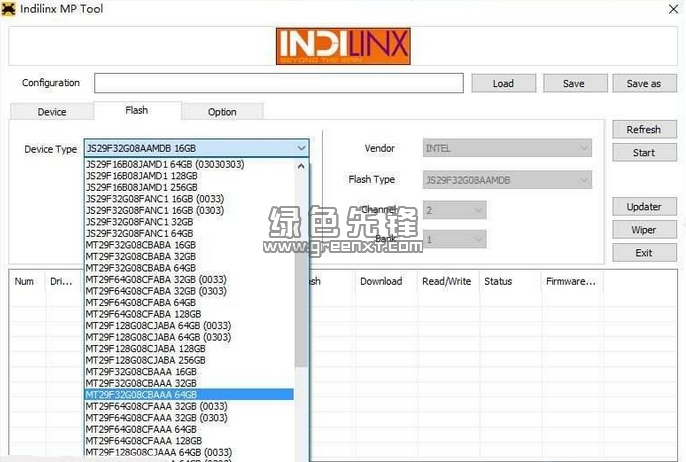Click the Dri... column header

64,282
